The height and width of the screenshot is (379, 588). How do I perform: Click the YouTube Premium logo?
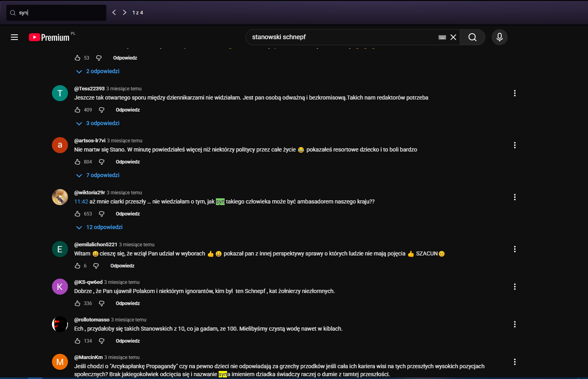click(x=50, y=37)
